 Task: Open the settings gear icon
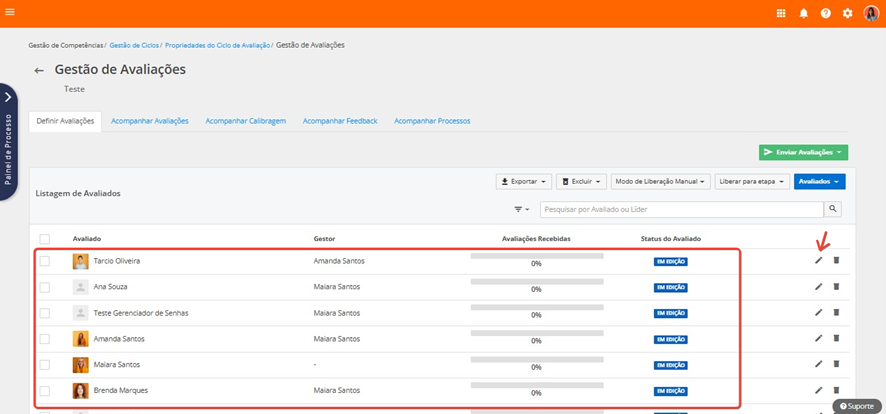(x=847, y=13)
